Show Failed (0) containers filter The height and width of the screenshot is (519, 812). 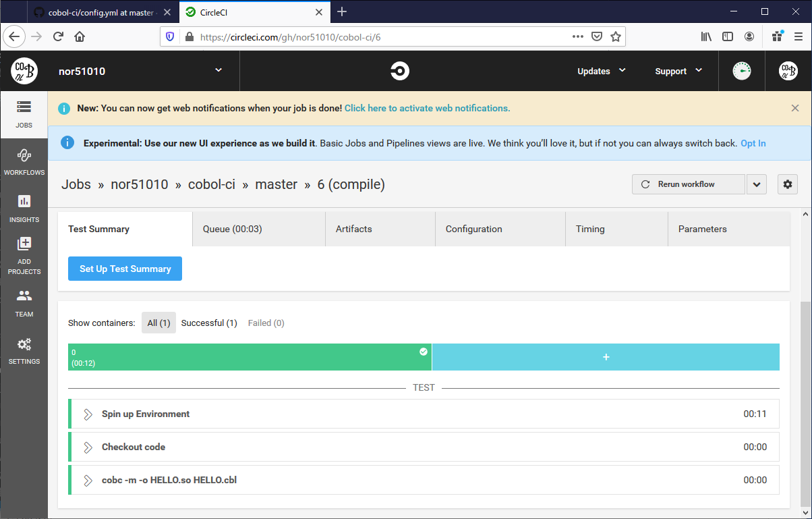tap(266, 323)
